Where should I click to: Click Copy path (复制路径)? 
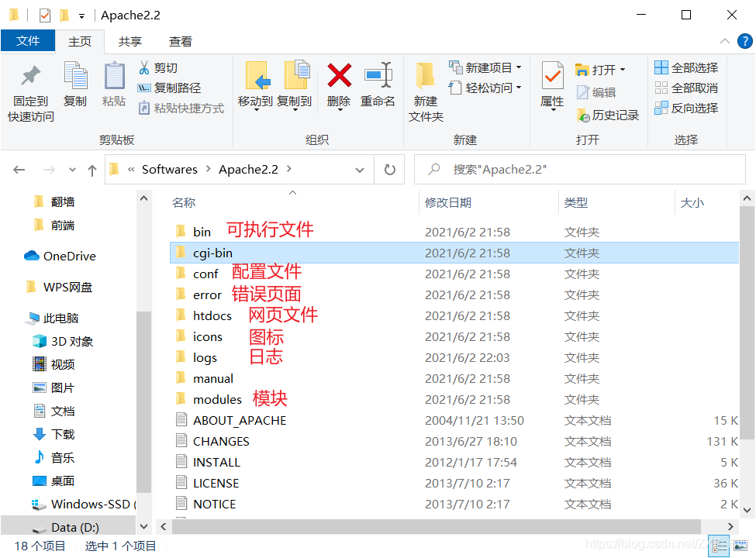click(169, 88)
